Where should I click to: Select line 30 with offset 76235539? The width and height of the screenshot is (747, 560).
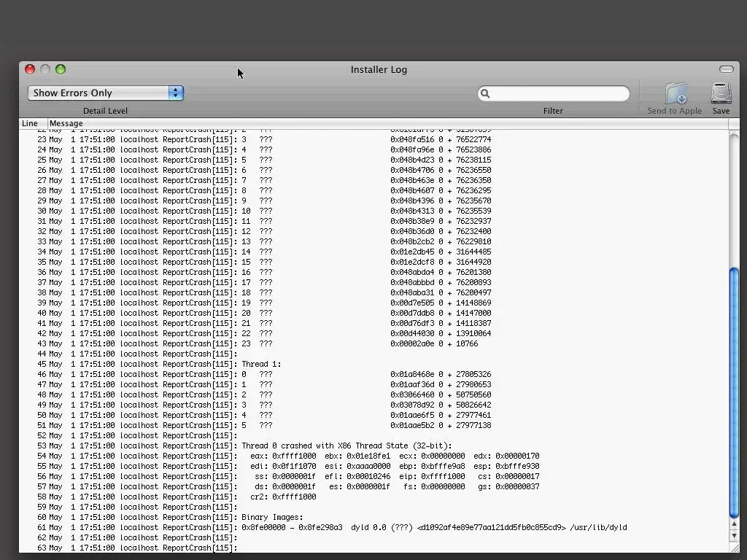[x=373, y=211]
